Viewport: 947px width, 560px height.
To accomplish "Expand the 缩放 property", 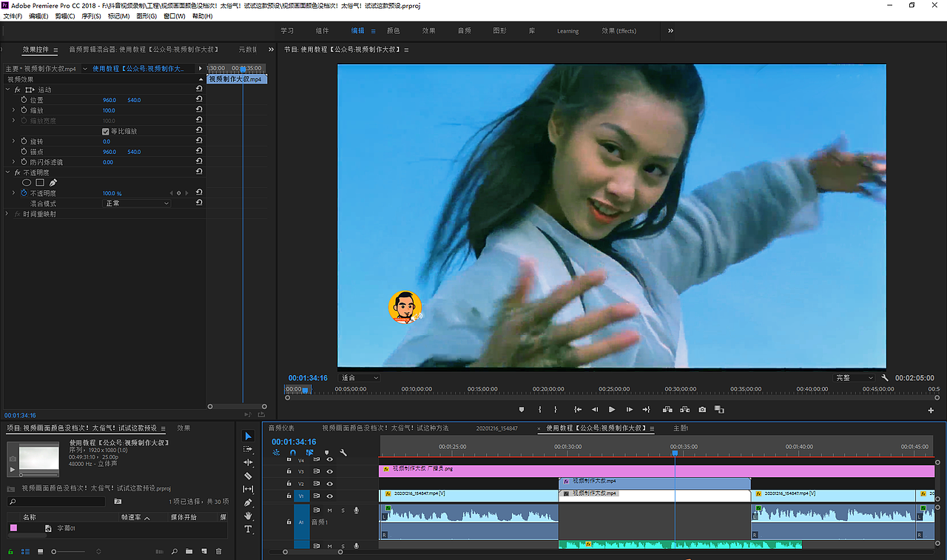I will tap(13, 110).
